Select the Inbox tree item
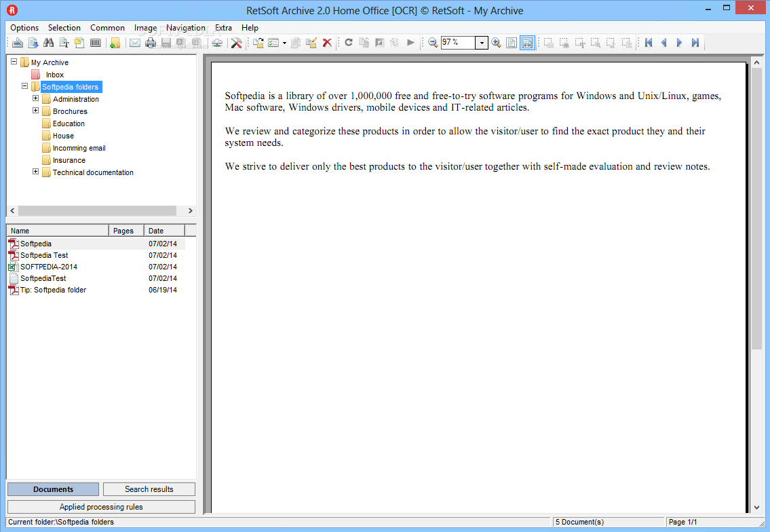The height and width of the screenshot is (532, 770). coord(55,75)
